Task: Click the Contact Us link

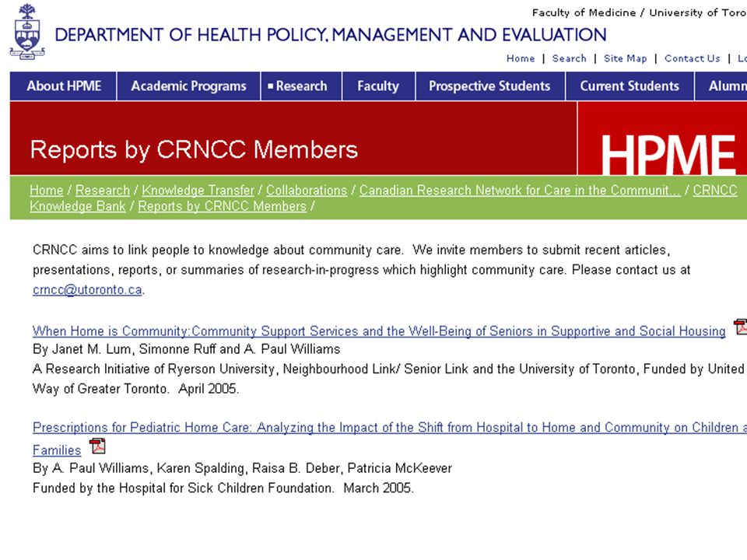Action: pos(693,58)
